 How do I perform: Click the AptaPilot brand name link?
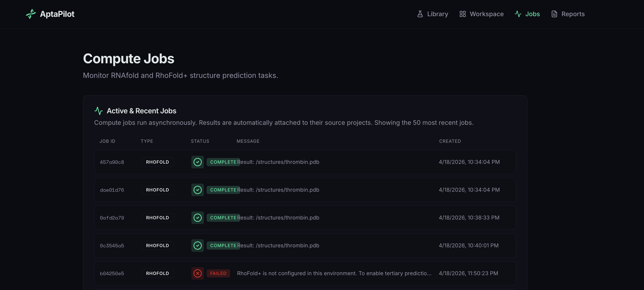click(x=57, y=14)
